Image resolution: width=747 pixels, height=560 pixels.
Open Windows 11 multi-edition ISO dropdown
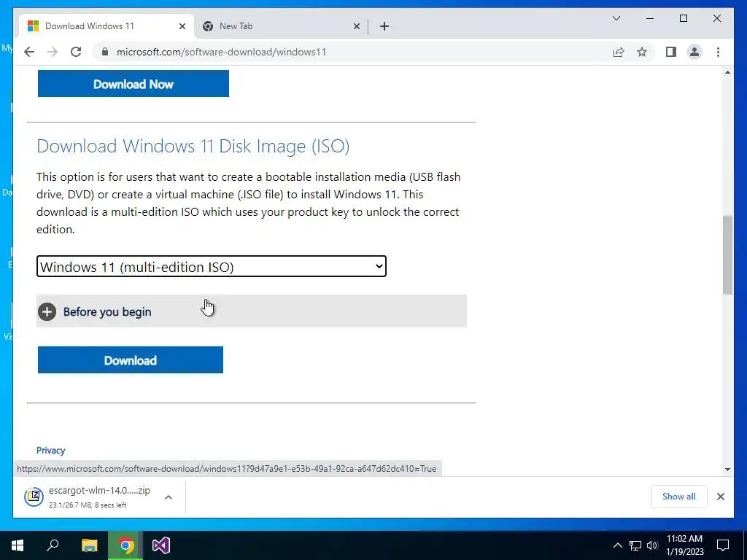(x=212, y=267)
